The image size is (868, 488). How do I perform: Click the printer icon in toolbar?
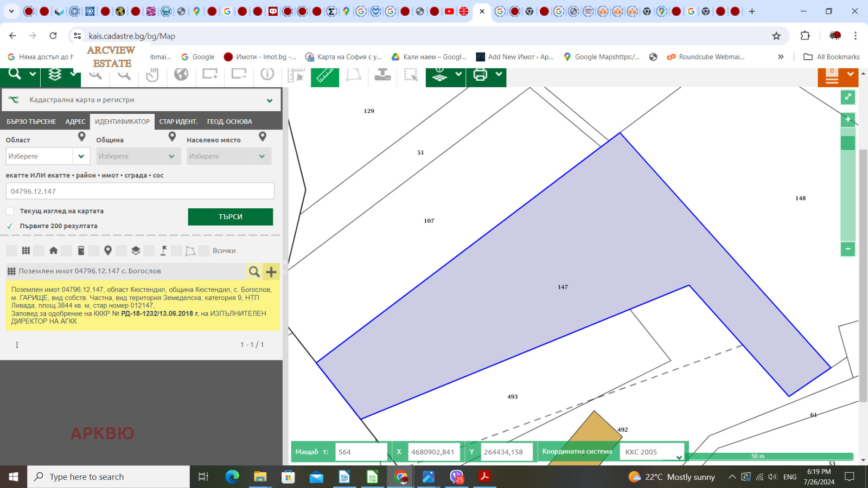click(480, 75)
